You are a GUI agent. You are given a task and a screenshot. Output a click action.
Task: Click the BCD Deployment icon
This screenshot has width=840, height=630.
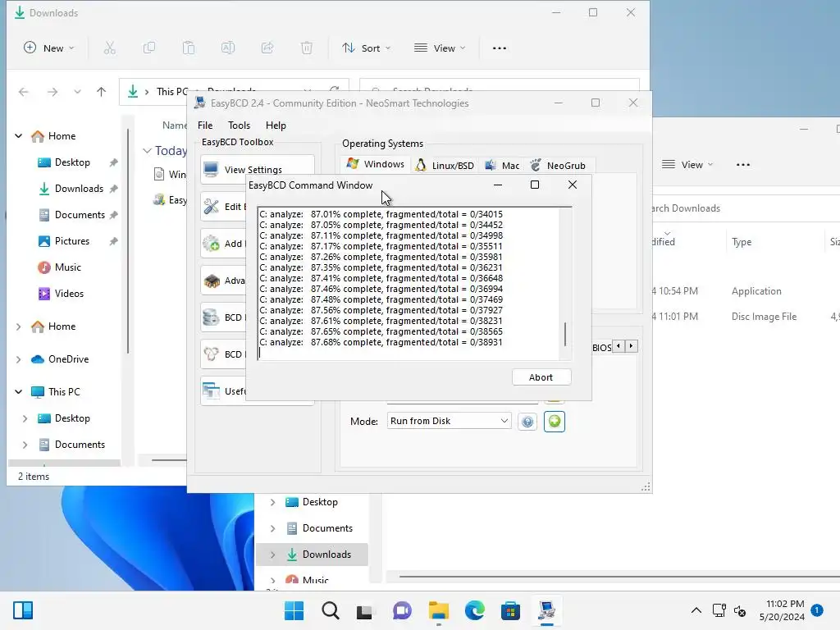211,354
